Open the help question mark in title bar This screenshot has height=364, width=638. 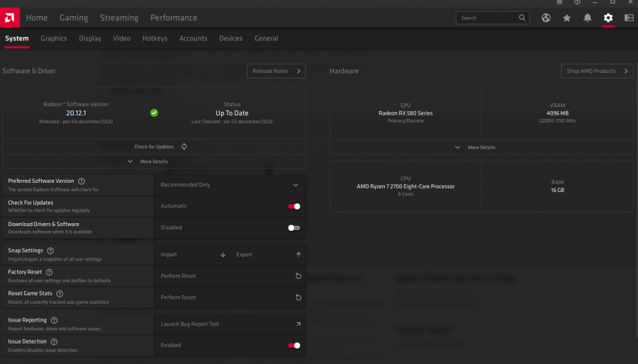point(577,2)
